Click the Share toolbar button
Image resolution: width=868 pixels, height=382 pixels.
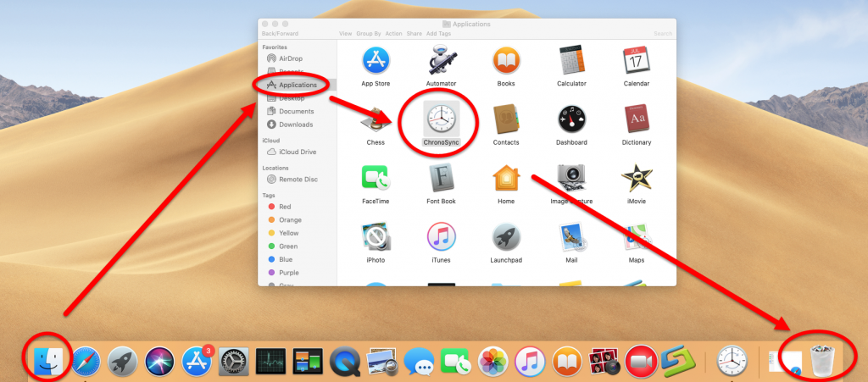tap(415, 33)
